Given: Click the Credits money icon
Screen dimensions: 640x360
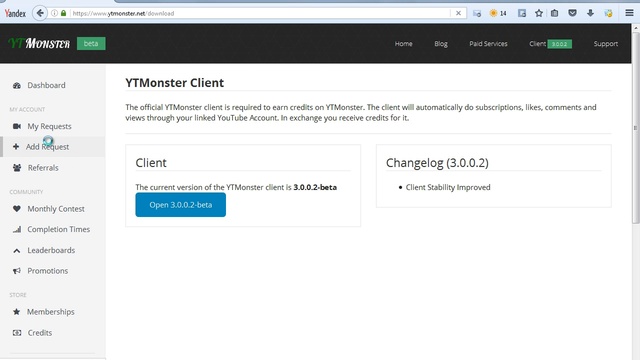Looking at the screenshot, I should point(17,333).
